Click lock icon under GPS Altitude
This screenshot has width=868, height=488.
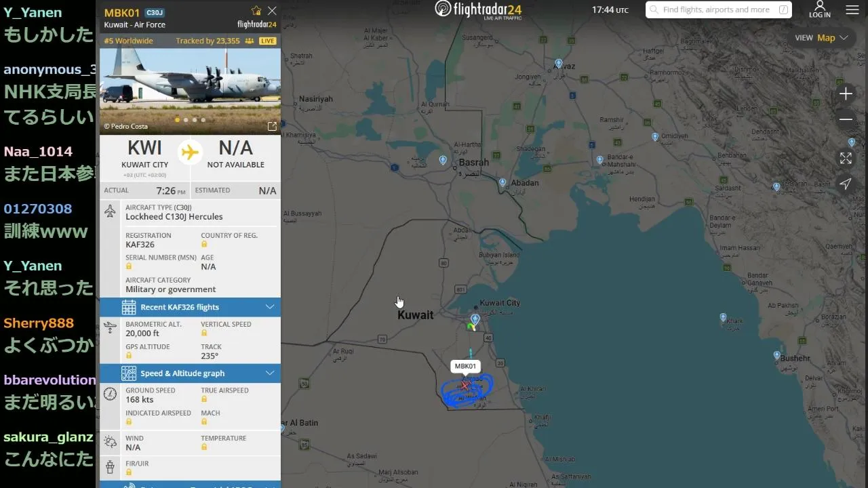[x=129, y=355]
